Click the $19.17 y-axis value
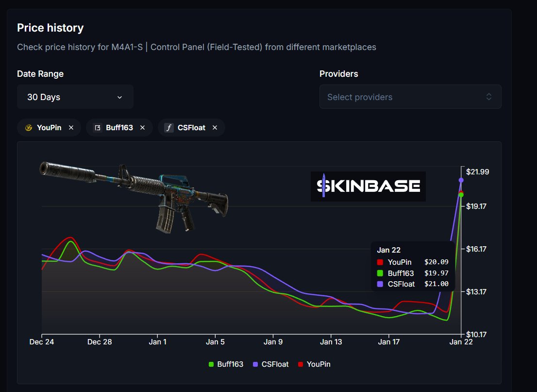Image resolution: width=537 pixels, height=392 pixels. coord(476,206)
